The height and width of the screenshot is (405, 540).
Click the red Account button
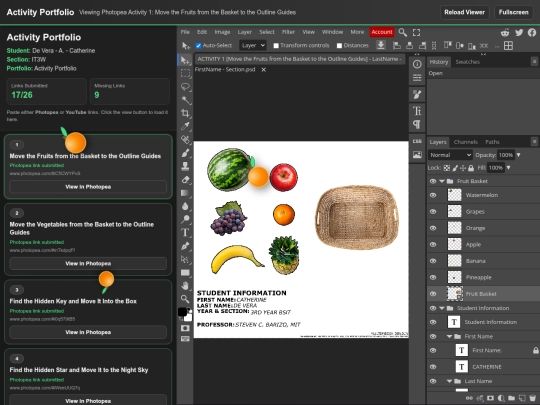coord(382,32)
